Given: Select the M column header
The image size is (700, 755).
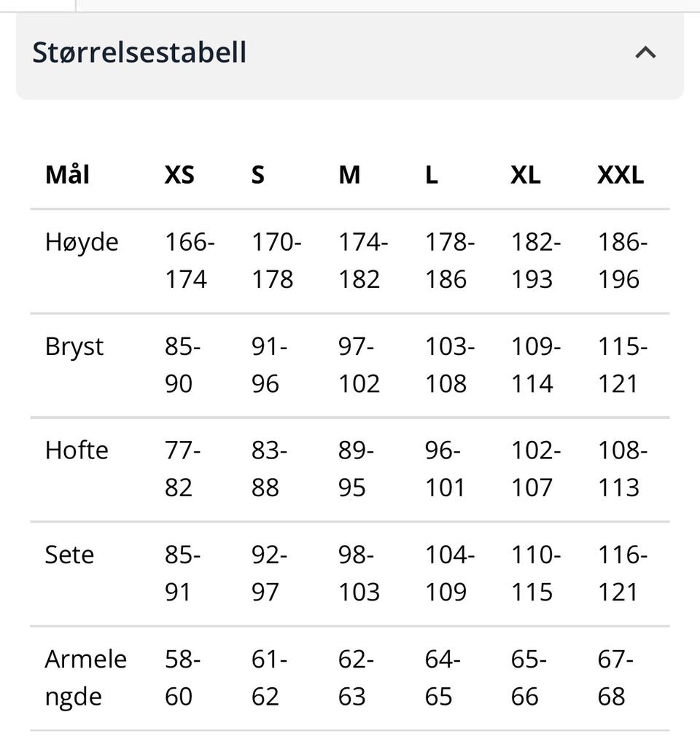Looking at the screenshot, I should point(349,175).
